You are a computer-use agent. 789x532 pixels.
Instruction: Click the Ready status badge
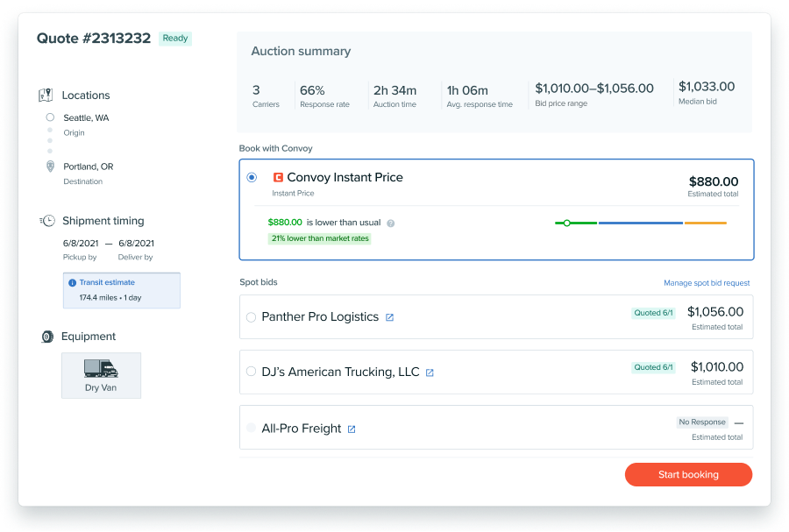(x=175, y=39)
